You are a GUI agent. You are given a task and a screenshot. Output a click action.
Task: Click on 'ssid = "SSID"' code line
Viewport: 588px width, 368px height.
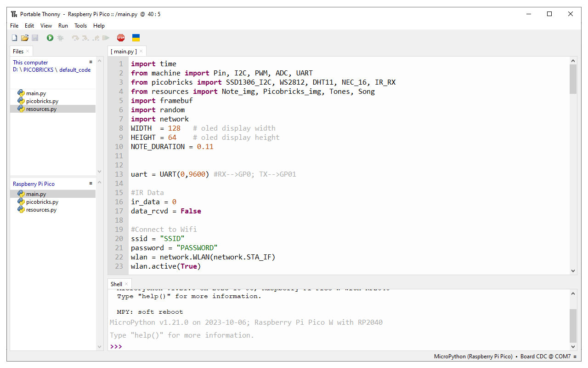pyautogui.click(x=158, y=239)
